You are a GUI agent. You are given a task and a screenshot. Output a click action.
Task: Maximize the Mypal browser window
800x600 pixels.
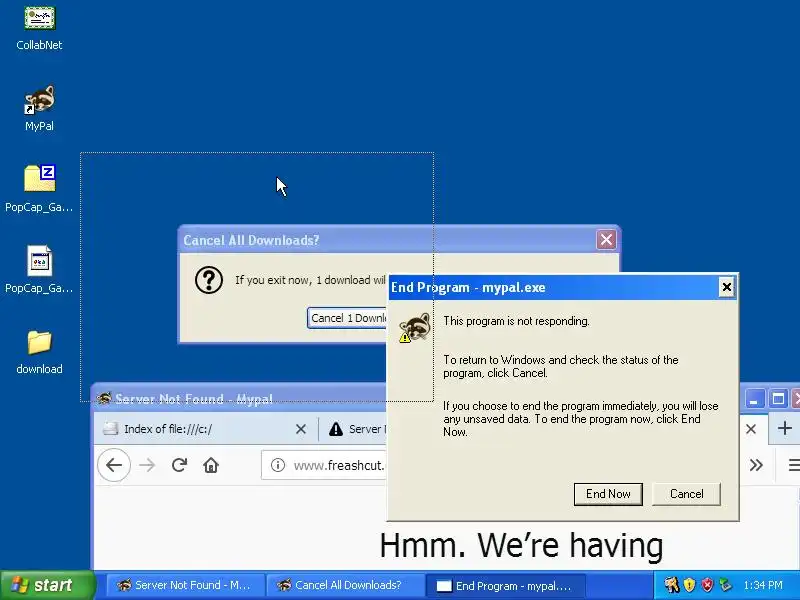pyautogui.click(x=778, y=398)
